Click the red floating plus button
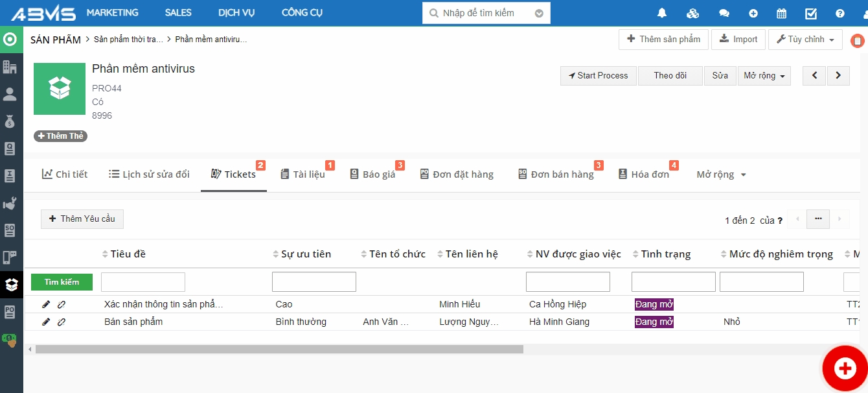This screenshot has height=393, width=868. point(845,368)
